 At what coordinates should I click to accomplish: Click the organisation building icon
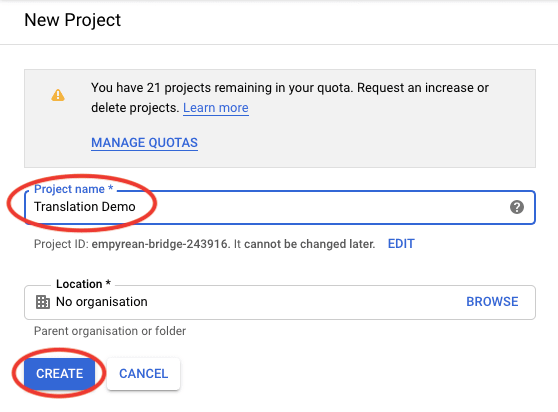coord(43,302)
